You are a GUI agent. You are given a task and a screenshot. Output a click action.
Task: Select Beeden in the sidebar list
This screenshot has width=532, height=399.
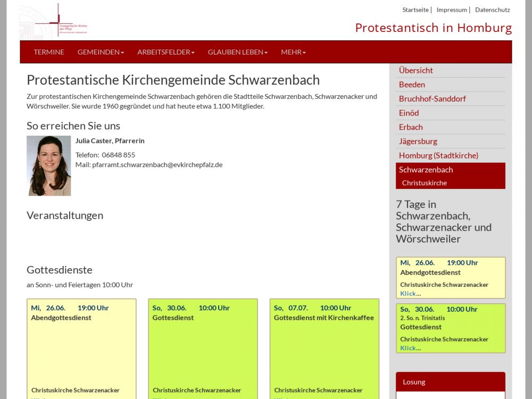(412, 85)
